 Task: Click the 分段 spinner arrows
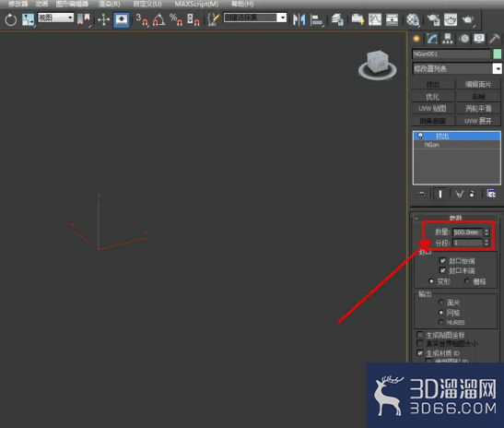click(x=486, y=243)
